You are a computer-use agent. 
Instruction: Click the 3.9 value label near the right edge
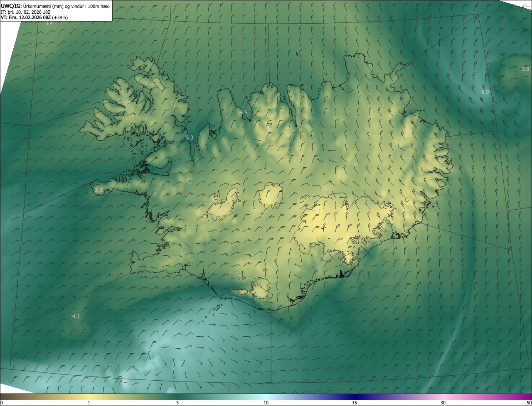coord(525,69)
